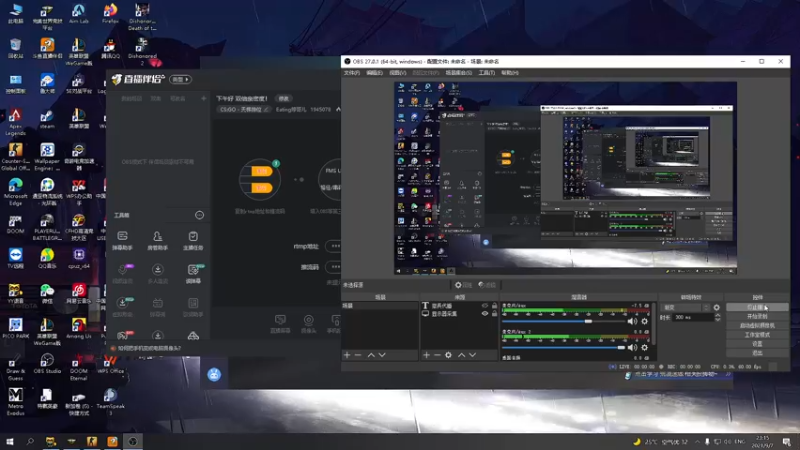Mute the first audio mixer channel speaker
This screenshot has width=800, height=450.
[632, 321]
